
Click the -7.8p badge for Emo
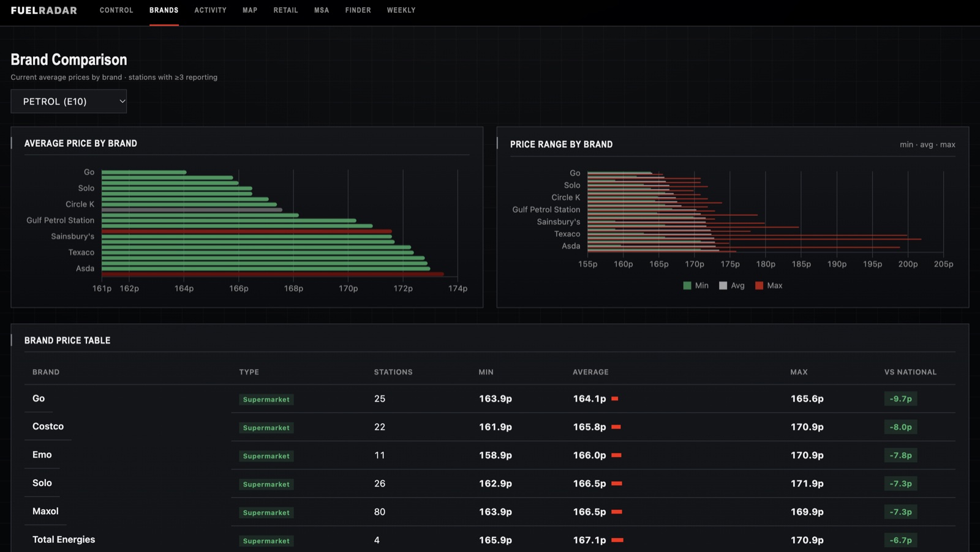900,455
